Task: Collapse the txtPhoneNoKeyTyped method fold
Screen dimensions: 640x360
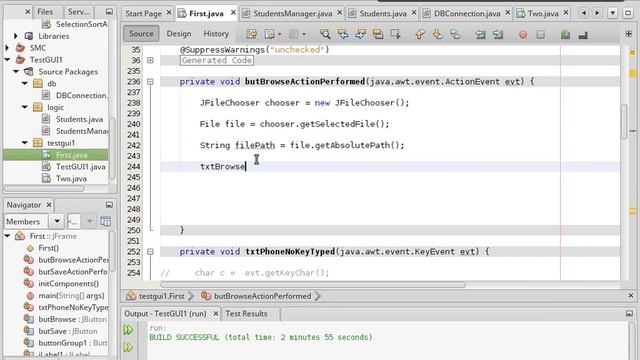Action: [x=150, y=252]
